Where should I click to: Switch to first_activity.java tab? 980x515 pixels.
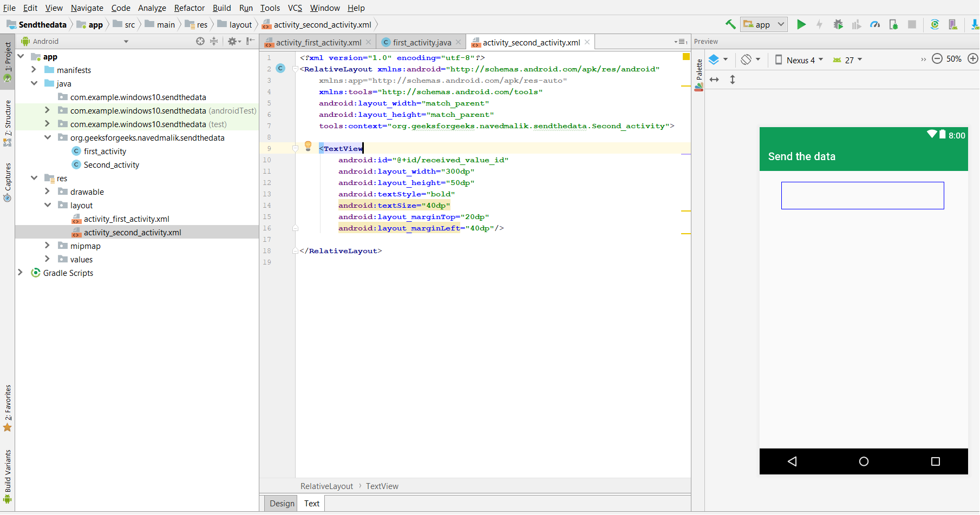click(x=422, y=42)
